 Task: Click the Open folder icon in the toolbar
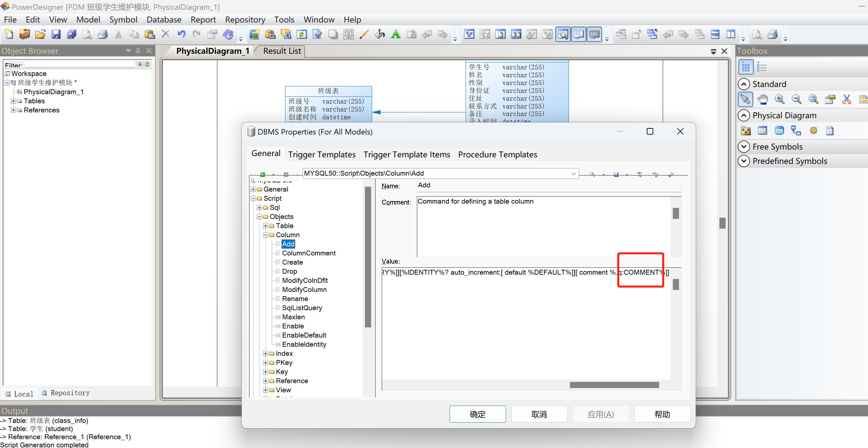(40, 34)
